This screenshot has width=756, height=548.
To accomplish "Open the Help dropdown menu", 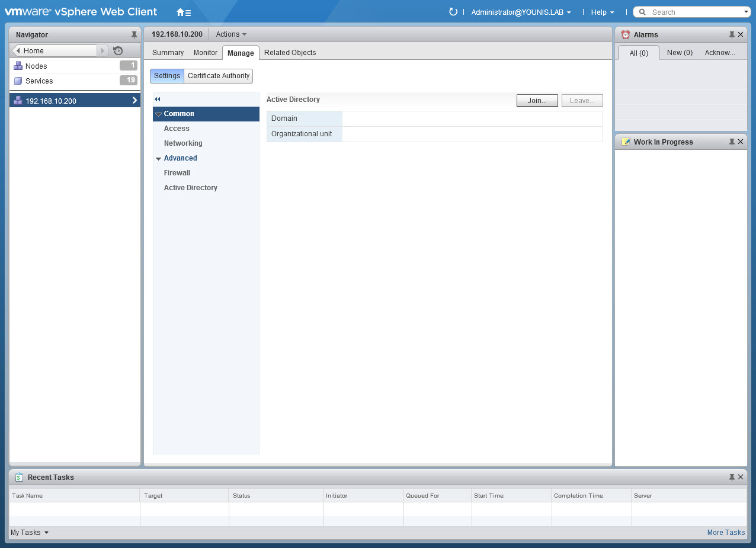I will [x=602, y=12].
